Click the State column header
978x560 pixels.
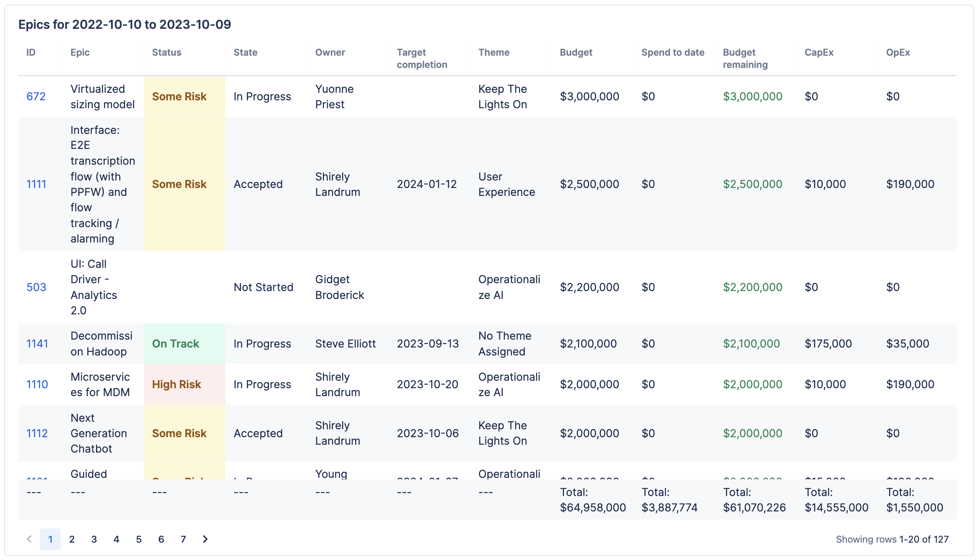tap(245, 53)
